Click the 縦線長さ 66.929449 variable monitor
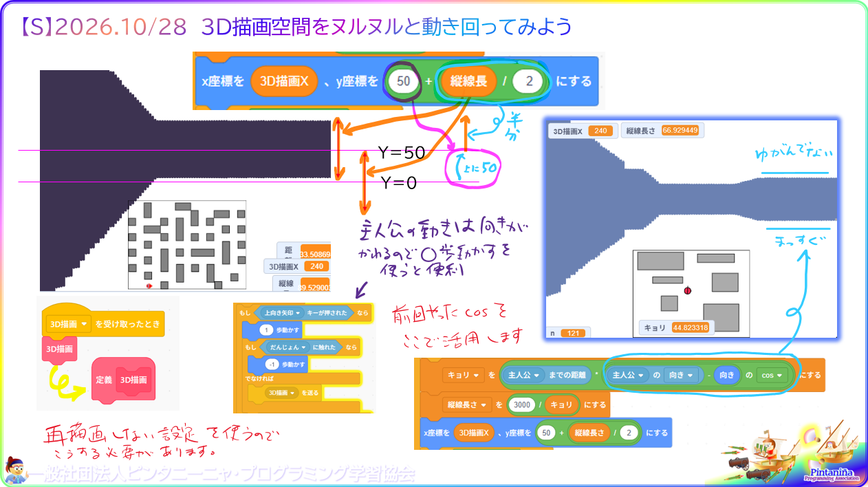 (662, 130)
